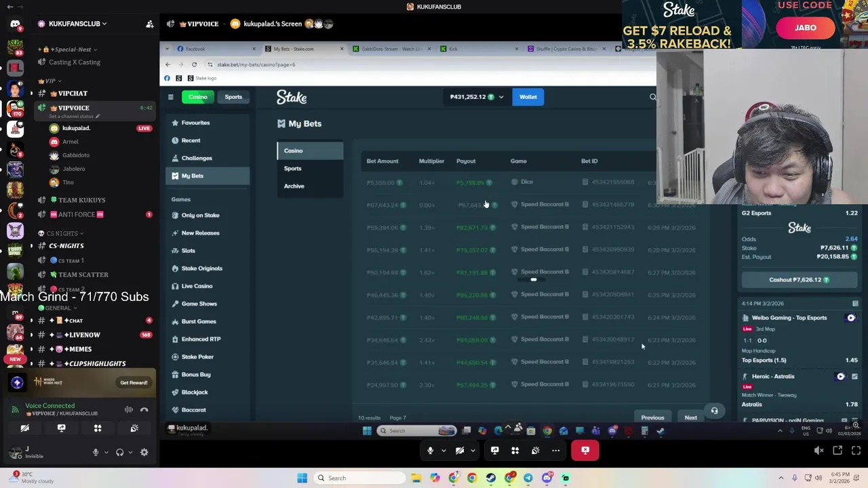Image resolution: width=868 pixels, height=488 pixels.
Task: Open the Windows Start button on the taskbar
Action: click(302, 478)
